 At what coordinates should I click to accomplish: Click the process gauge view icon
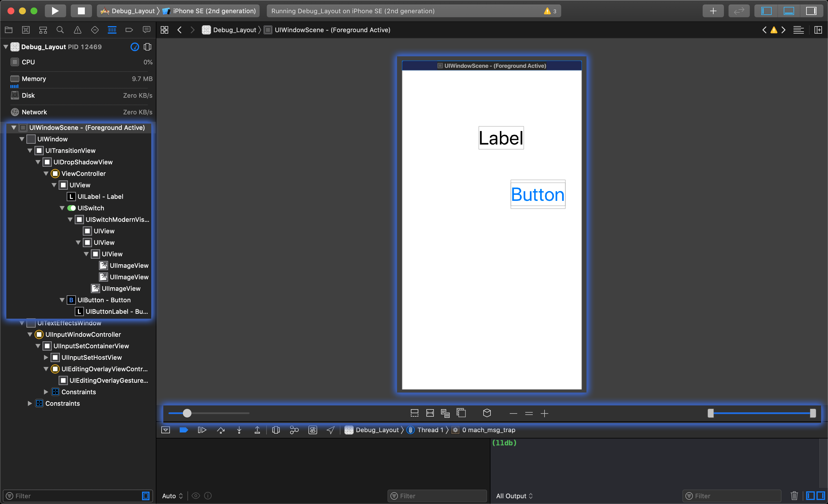(x=135, y=47)
